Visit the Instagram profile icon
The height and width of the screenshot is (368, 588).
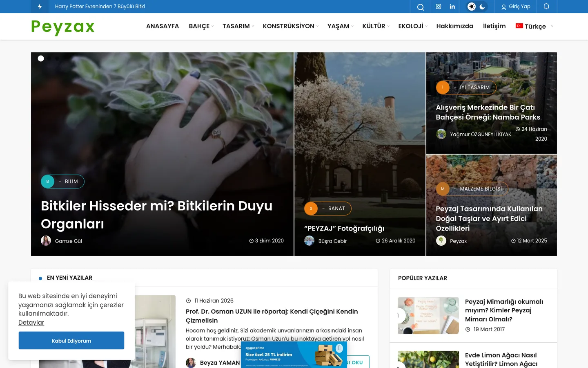click(439, 7)
